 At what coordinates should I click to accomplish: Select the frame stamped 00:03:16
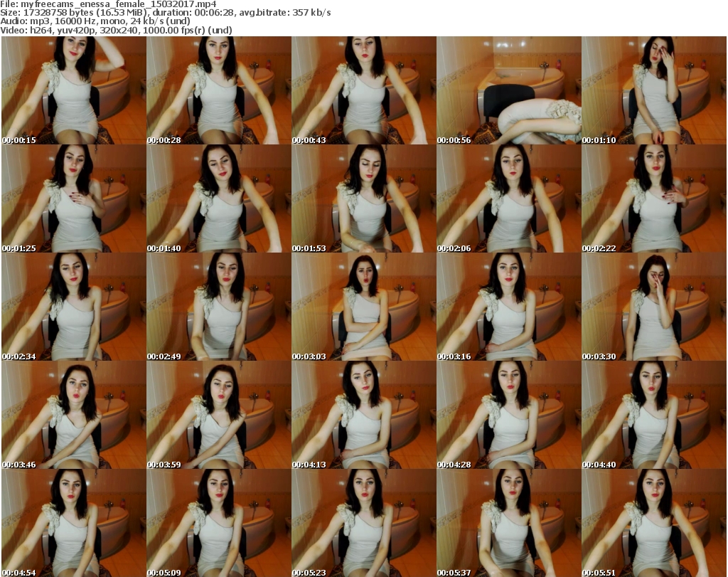[x=508, y=307]
